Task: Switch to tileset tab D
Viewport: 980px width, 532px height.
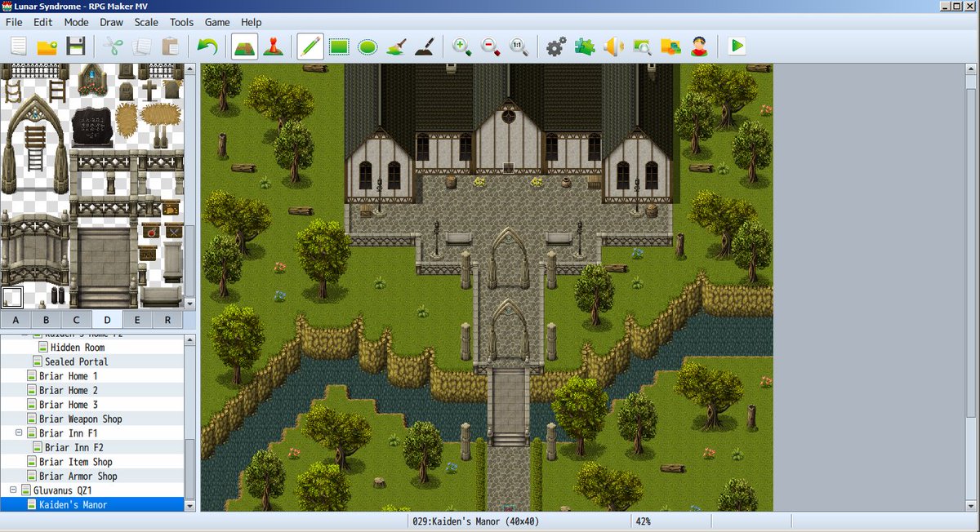Action: point(107,320)
